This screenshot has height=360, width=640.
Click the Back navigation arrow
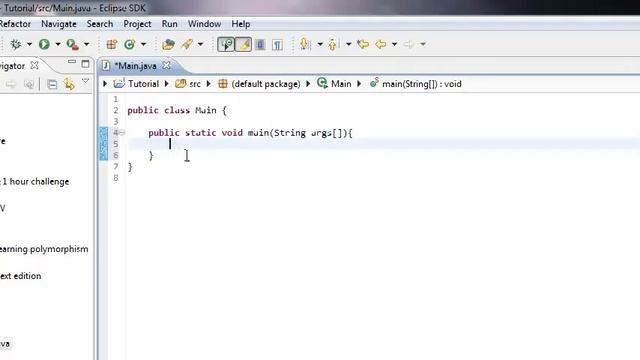point(380,44)
